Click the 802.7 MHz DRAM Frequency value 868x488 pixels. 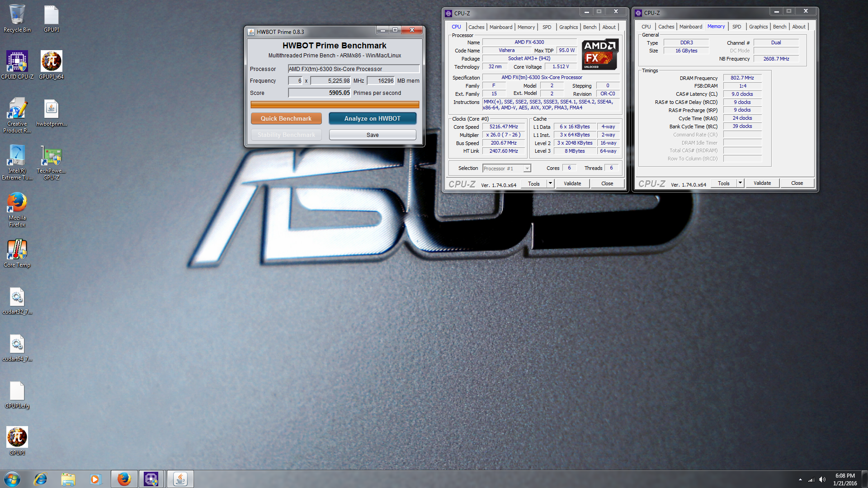742,78
